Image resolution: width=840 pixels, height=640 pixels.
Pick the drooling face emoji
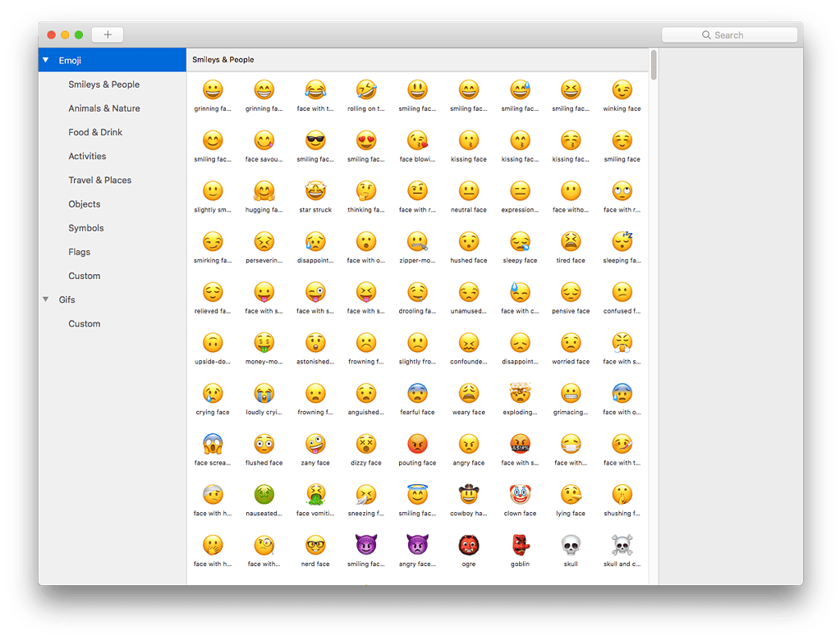(417, 292)
